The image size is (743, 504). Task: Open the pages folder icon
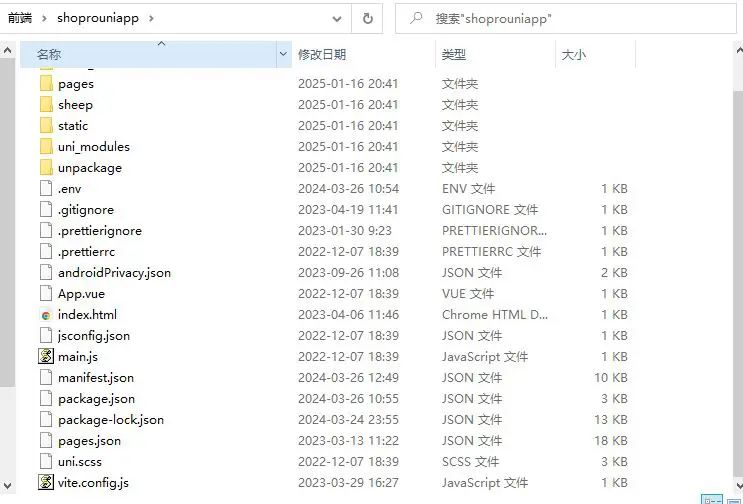pos(46,84)
